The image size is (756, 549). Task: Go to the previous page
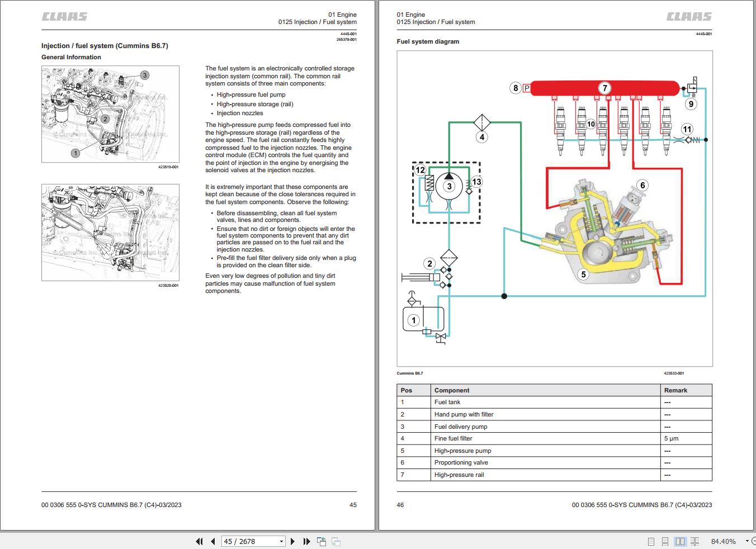pos(213,541)
